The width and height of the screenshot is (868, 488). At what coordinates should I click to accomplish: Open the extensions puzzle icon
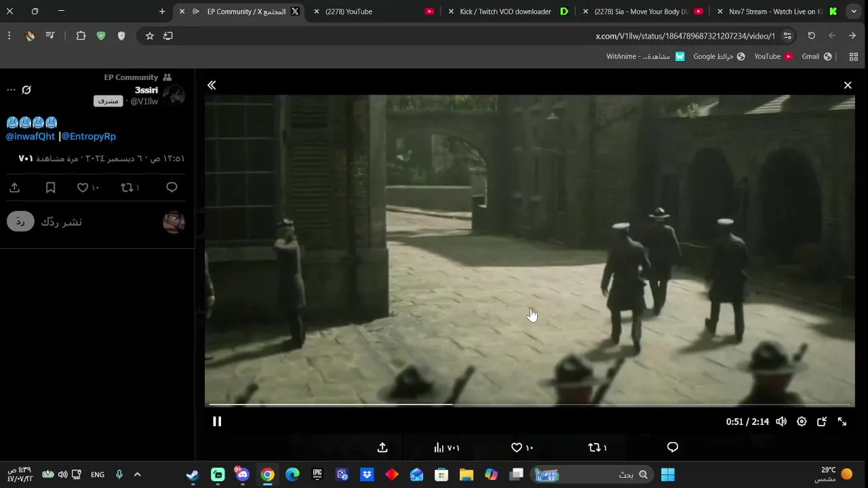coord(81,36)
